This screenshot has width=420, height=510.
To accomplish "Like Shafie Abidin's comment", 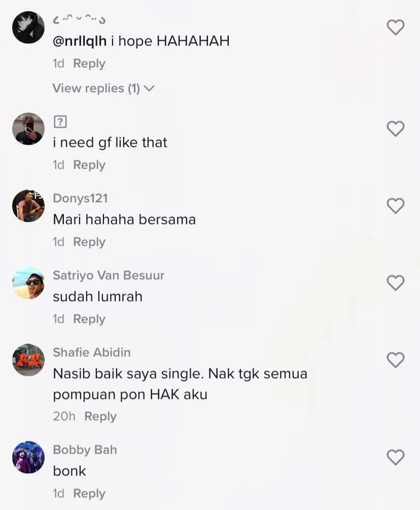I will [x=396, y=360].
